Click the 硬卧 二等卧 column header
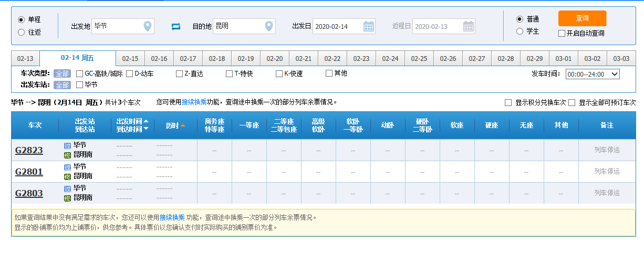Image resolution: width=644 pixels, height=264 pixels. [x=422, y=125]
